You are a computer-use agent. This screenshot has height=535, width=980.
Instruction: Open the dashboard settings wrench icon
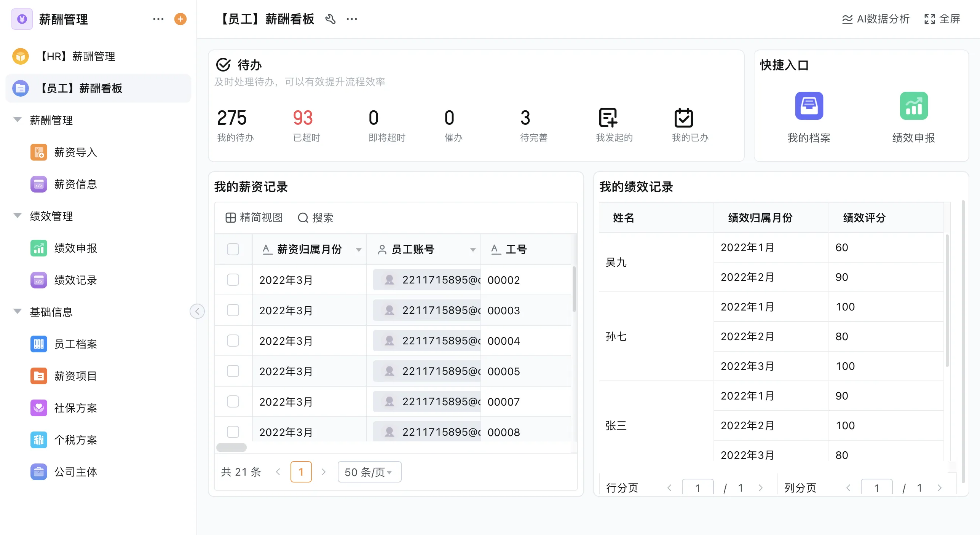pyautogui.click(x=330, y=19)
